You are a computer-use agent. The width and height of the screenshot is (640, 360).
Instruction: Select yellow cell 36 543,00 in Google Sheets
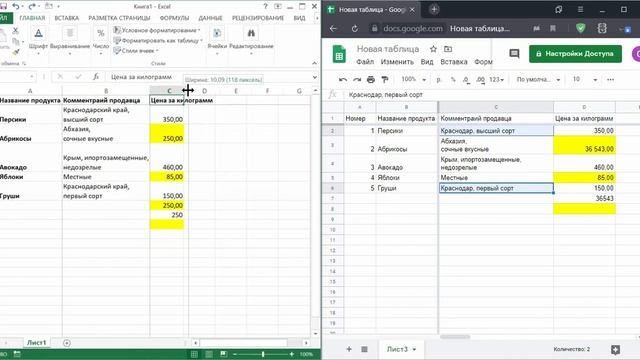584,145
